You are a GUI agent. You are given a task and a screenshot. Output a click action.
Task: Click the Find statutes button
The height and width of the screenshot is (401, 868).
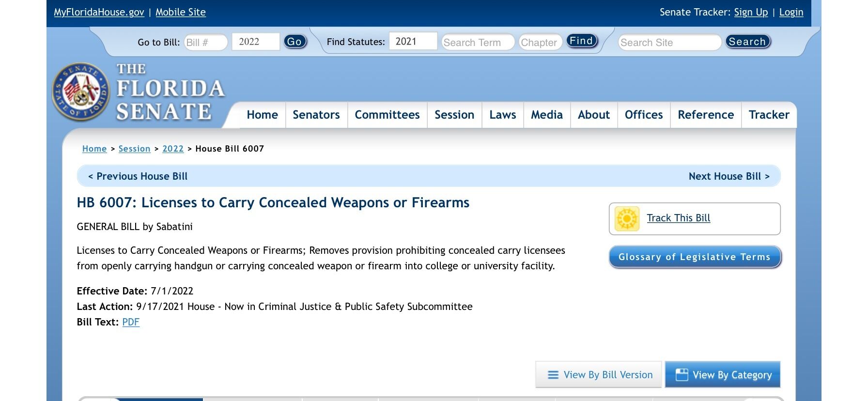click(x=582, y=41)
